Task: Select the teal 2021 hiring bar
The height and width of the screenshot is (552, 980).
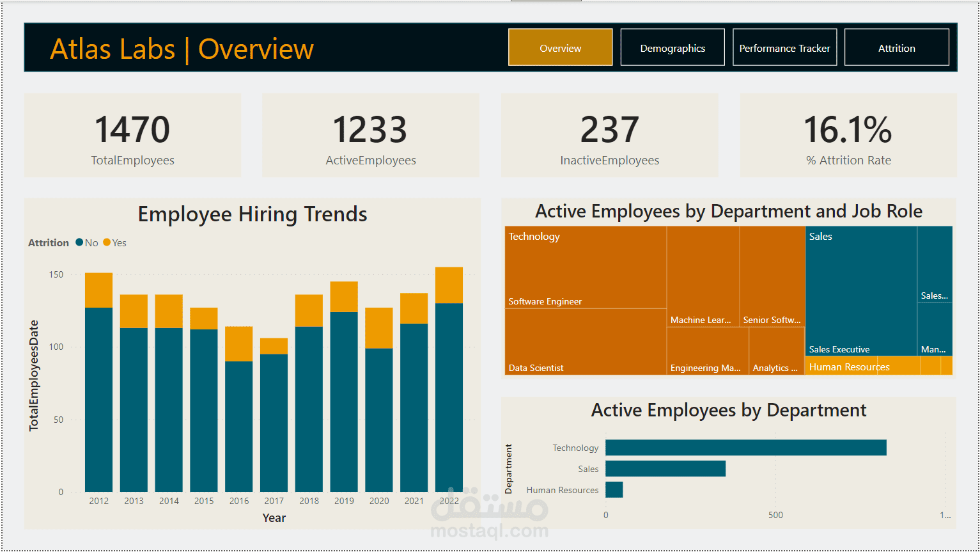Action: point(414,407)
